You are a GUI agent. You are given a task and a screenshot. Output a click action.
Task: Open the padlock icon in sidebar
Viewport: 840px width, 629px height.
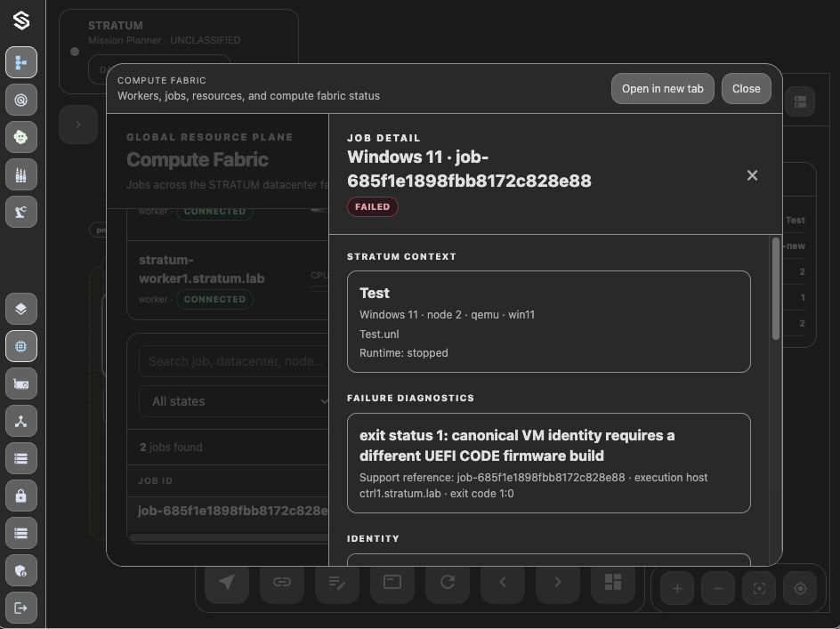click(20, 496)
